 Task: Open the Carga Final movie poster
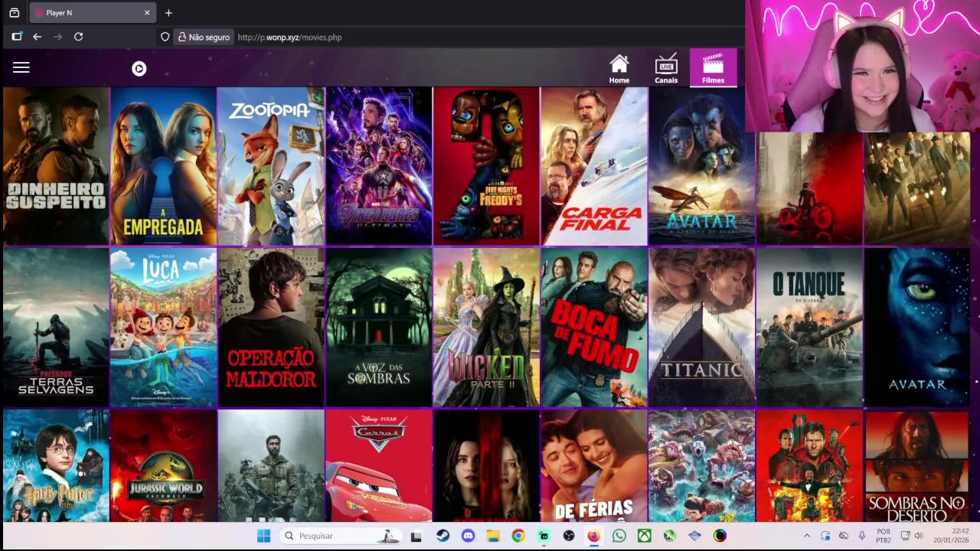point(594,166)
